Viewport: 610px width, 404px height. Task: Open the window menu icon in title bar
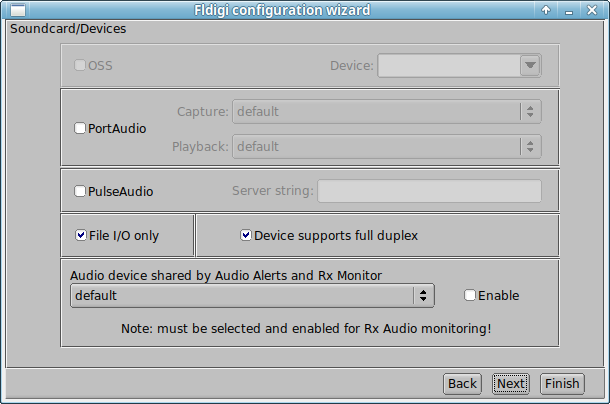pyautogui.click(x=18, y=10)
